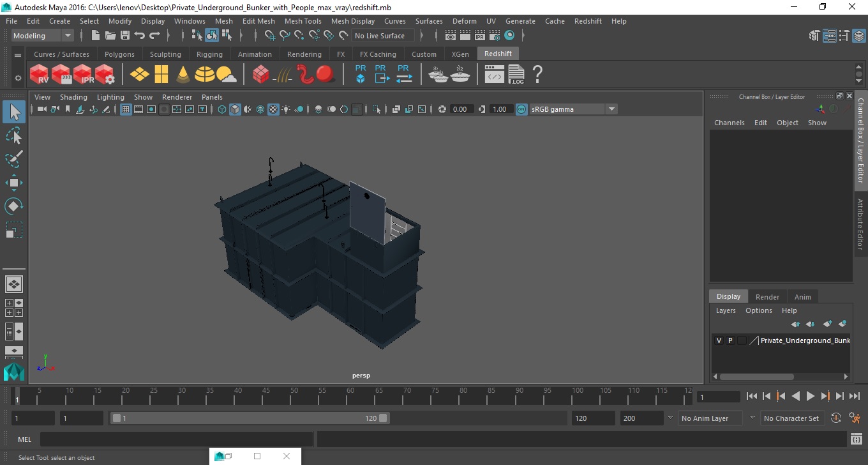The height and width of the screenshot is (465, 868).
Task: Open Auto keyframe running figure icon
Action: pos(855,418)
